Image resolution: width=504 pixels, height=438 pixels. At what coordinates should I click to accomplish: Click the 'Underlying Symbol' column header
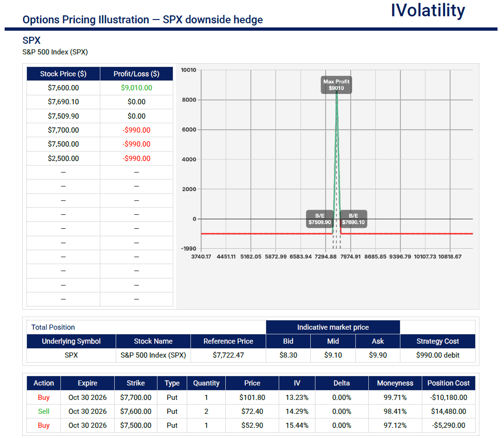click(71, 341)
